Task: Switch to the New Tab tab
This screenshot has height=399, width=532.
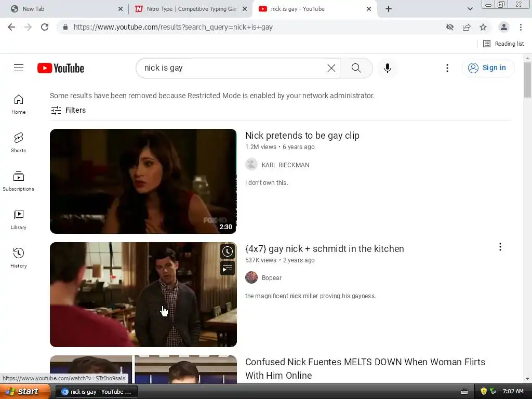Action: tap(64, 9)
